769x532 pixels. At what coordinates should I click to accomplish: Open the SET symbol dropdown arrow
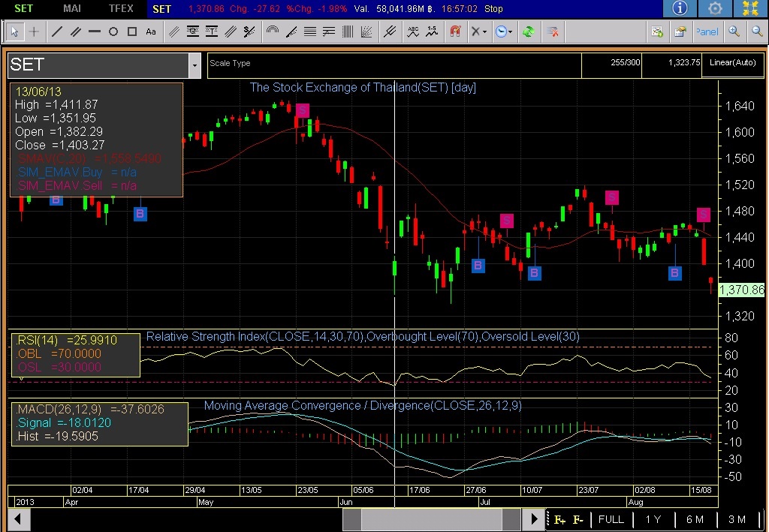click(195, 65)
